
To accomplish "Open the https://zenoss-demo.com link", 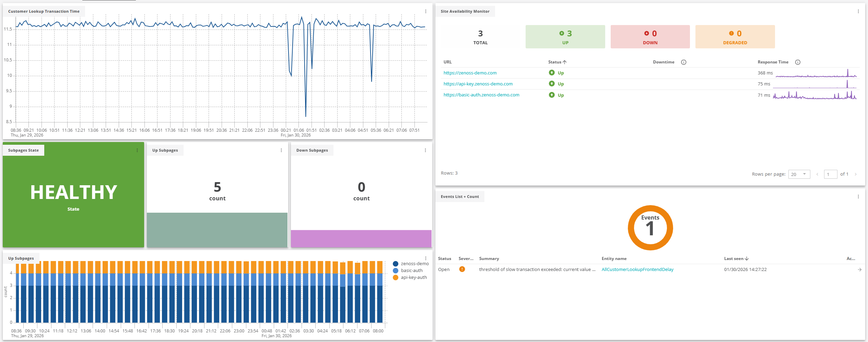I will 470,73.
